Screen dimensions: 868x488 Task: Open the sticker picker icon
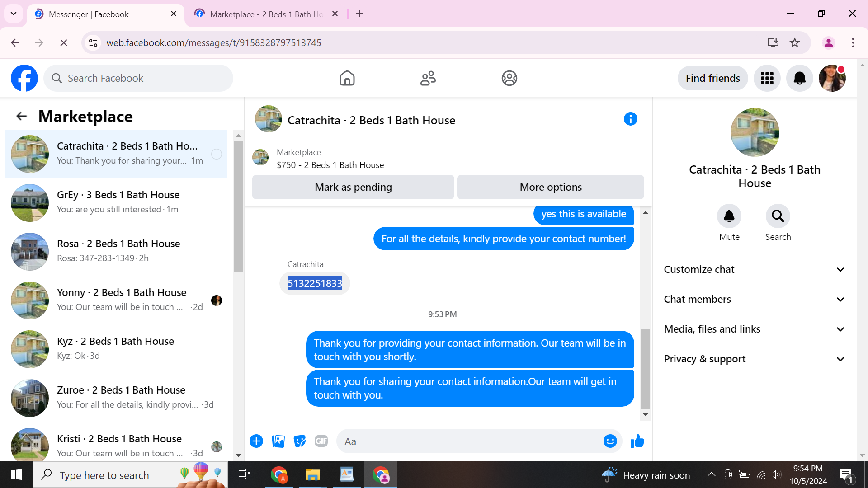(300, 441)
